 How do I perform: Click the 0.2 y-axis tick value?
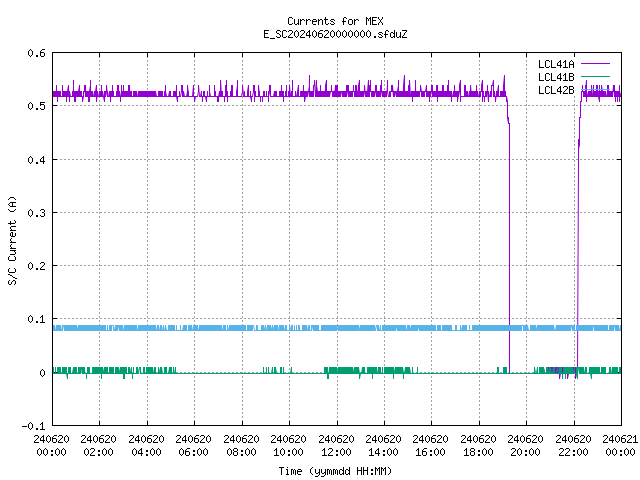[36, 266]
